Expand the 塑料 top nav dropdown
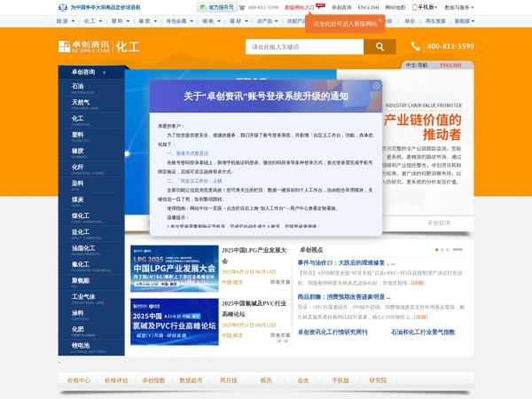The width and height of the screenshot is (532, 399). pos(121,21)
